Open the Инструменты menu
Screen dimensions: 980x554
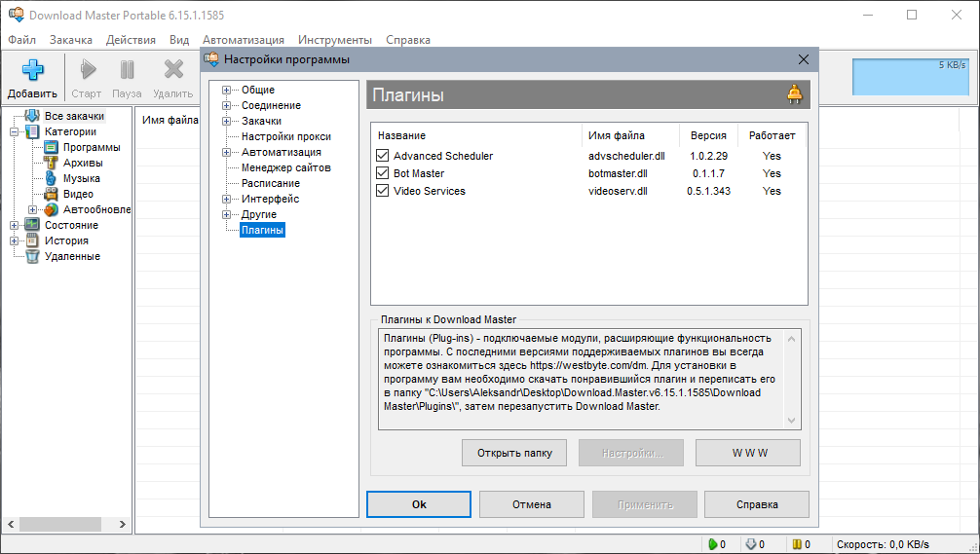(x=335, y=39)
